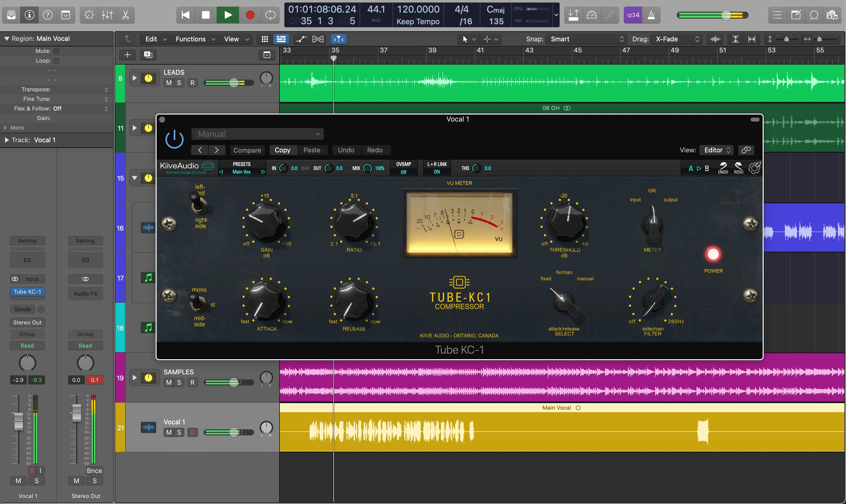Screen dimensions: 846x504
Task: Click the add track plus button
Action: click(x=128, y=55)
